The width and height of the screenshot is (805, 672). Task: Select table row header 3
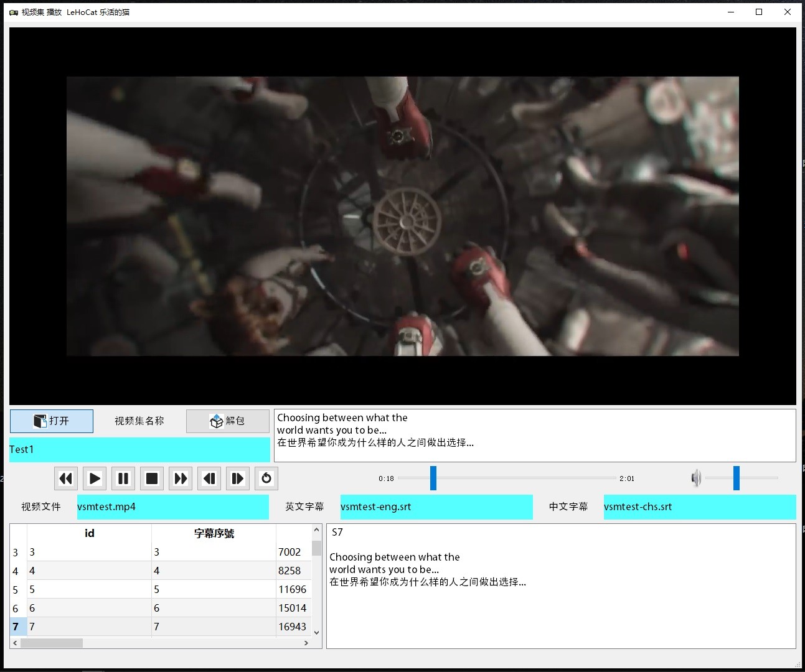click(18, 552)
